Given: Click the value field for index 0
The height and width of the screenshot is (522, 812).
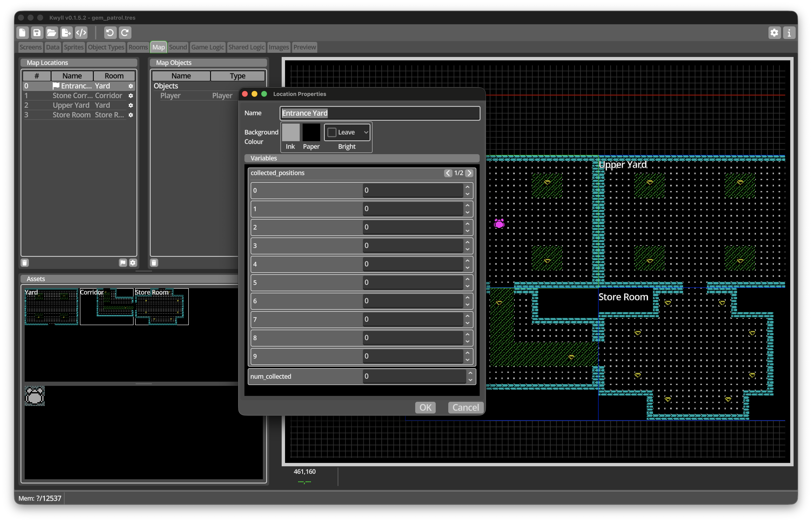Looking at the screenshot, I should 413,190.
